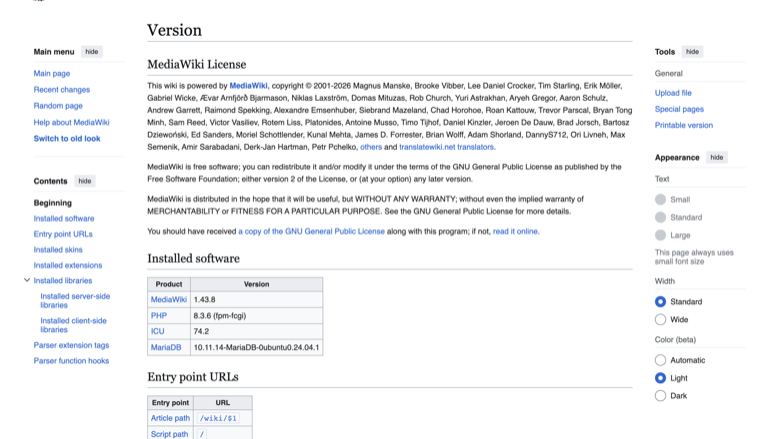The image size is (780, 439).
Task: Select Small text size option
Action: point(660,199)
